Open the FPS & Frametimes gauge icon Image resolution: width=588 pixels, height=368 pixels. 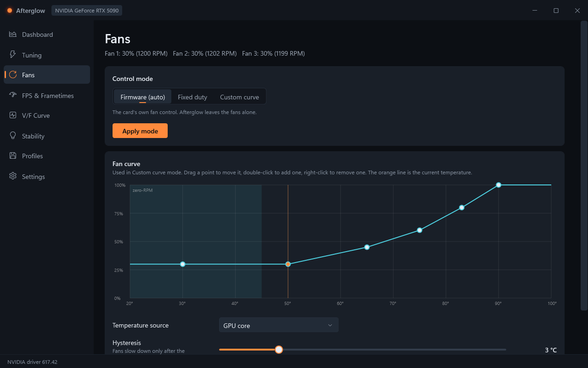coord(13,95)
